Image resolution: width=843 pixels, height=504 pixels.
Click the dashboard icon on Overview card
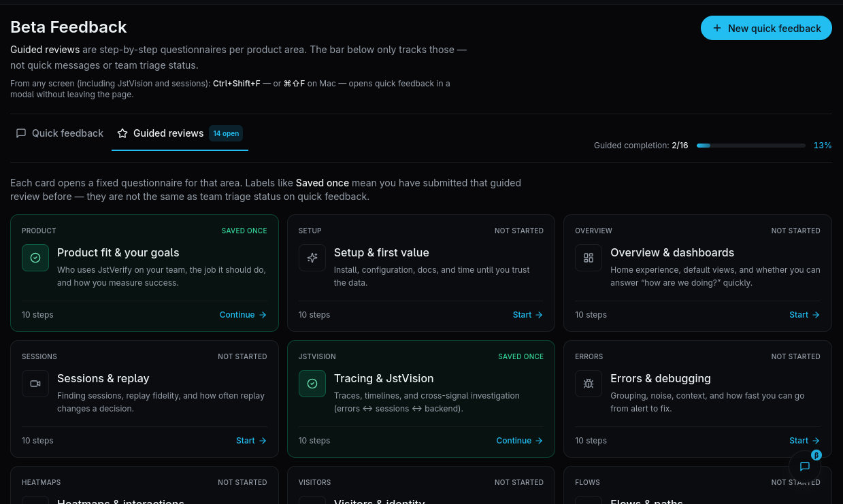(589, 258)
